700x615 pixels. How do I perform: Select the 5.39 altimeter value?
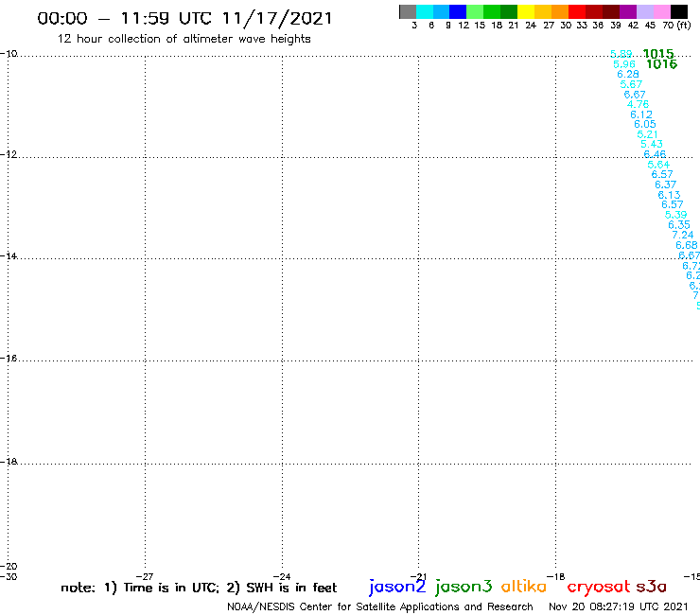676,215
